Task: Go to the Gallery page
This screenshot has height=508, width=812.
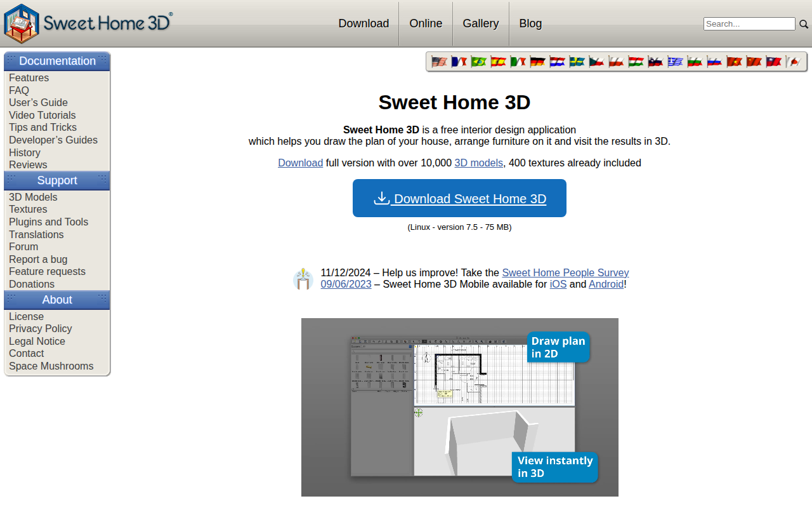Action: 481,23
